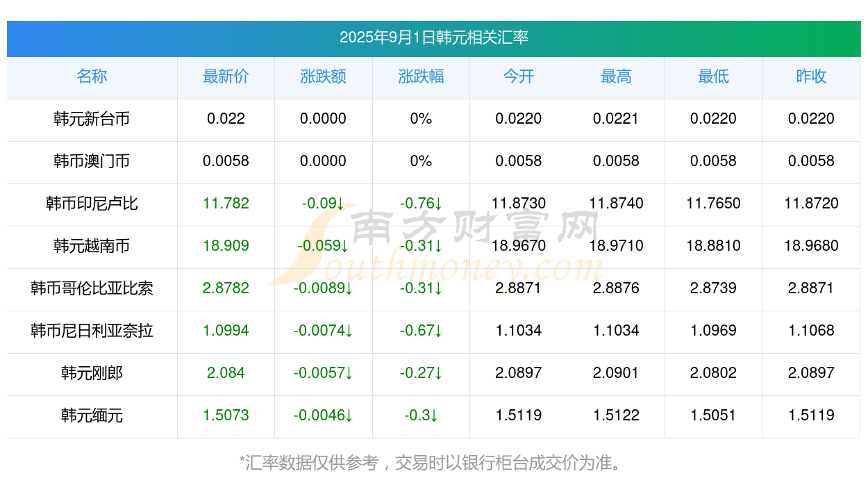Click change amount -0.09↓ in 印尼卢比 row
868x485 pixels.
(324, 204)
